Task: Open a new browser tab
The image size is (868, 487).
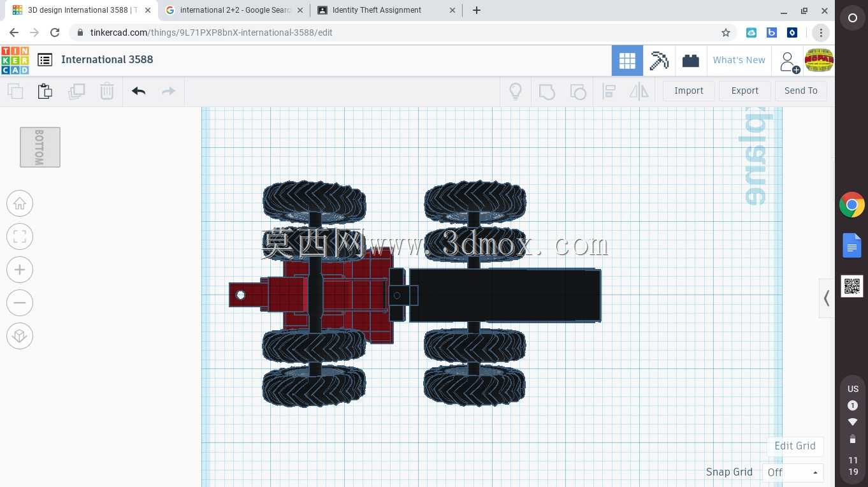Action: coord(477,10)
